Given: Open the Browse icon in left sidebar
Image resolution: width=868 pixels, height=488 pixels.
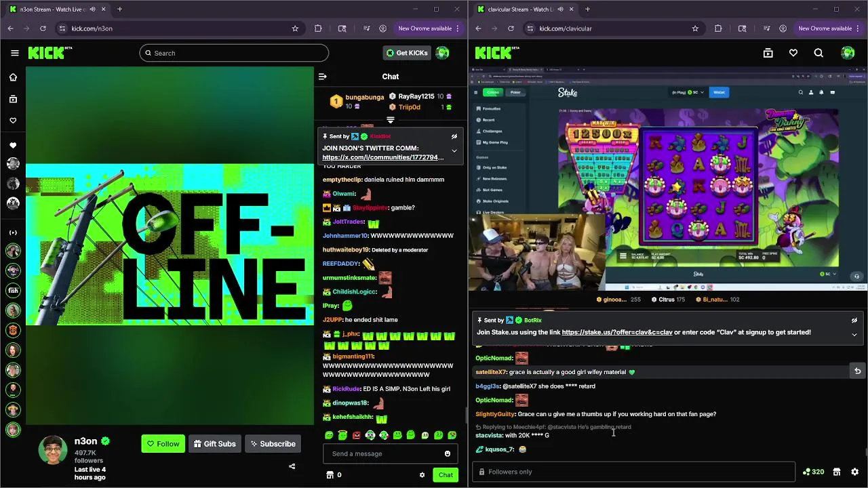Looking at the screenshot, I should 13,99.
